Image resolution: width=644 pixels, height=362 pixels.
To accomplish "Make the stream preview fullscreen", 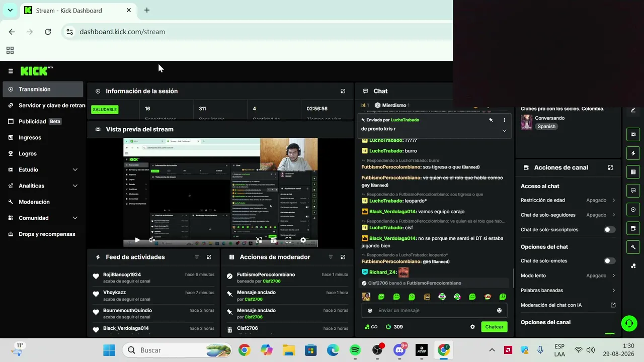I will point(288,240).
